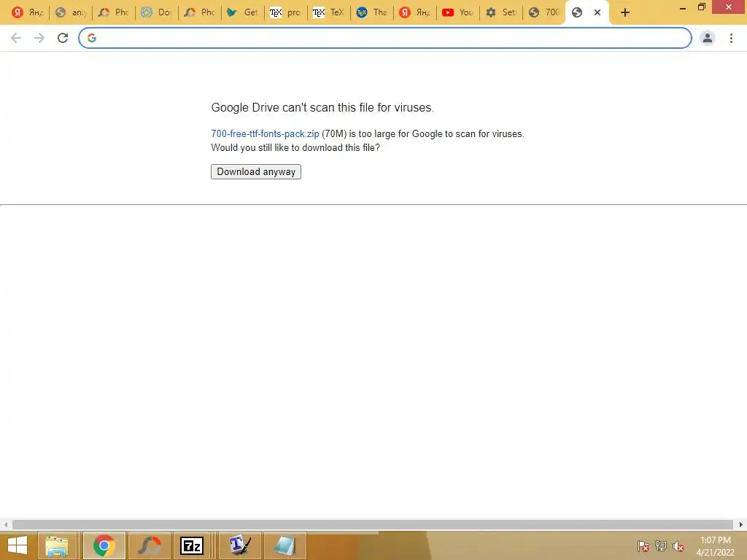Switch to the 'Do' tab
This screenshot has height=560, width=747.
coord(156,12)
